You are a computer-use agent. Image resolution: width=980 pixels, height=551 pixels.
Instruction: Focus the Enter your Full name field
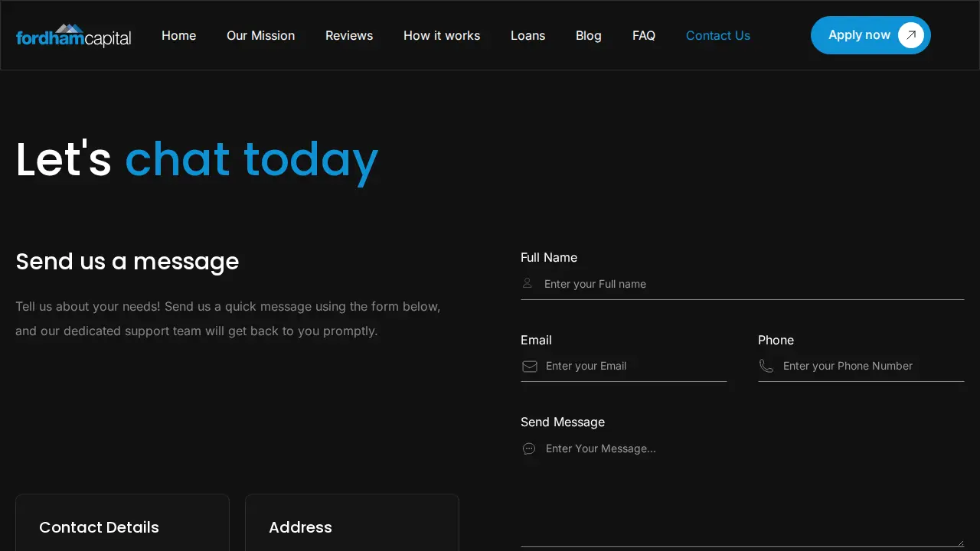(x=742, y=284)
